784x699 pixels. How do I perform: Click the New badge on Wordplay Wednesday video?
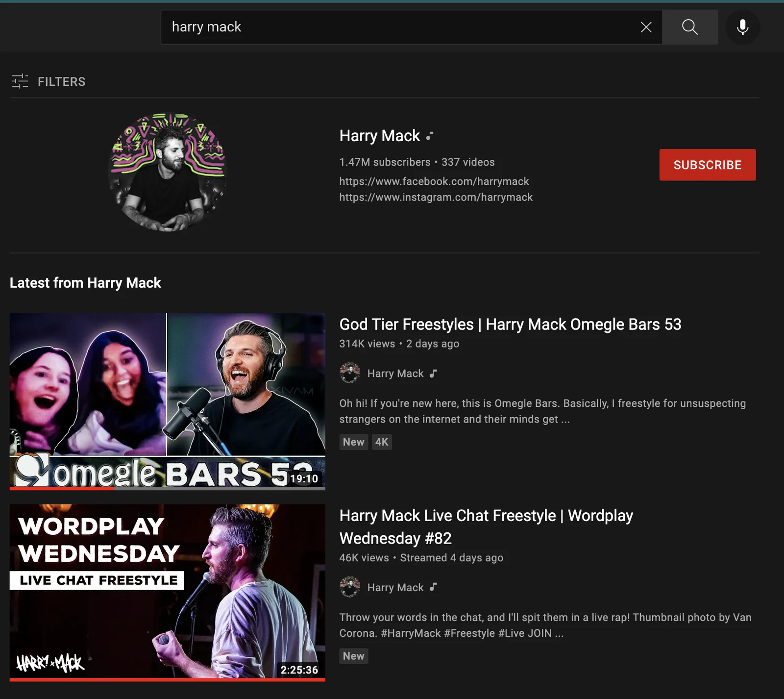click(x=353, y=656)
